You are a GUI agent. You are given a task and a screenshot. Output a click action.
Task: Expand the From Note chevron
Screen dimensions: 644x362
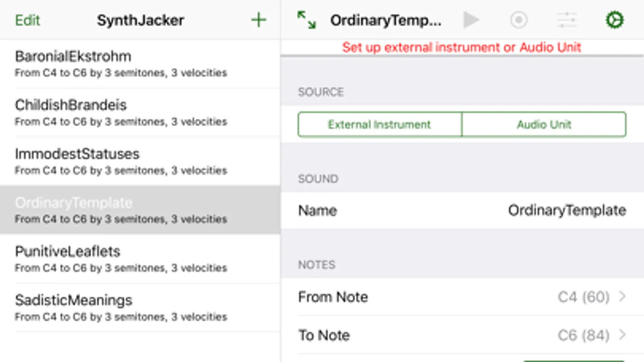click(x=622, y=297)
